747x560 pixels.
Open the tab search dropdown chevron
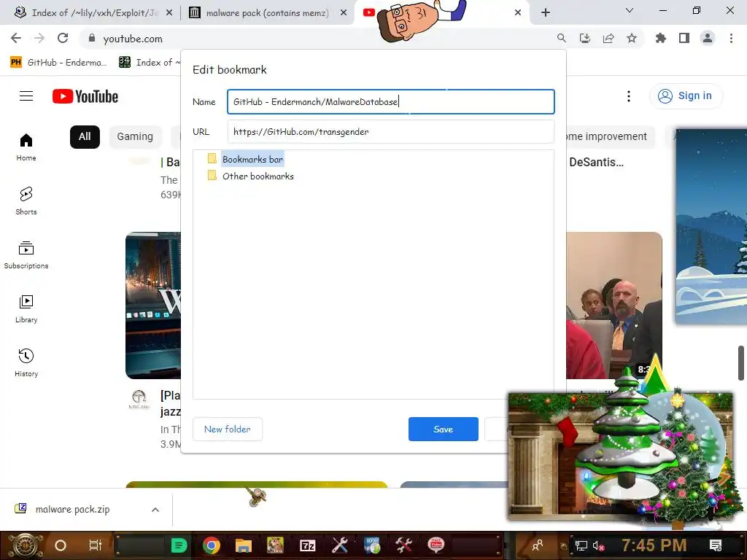coord(630,10)
